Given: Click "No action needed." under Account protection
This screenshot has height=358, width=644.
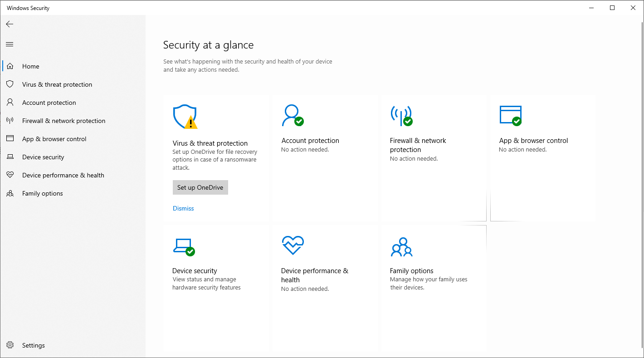Looking at the screenshot, I should tap(305, 150).
